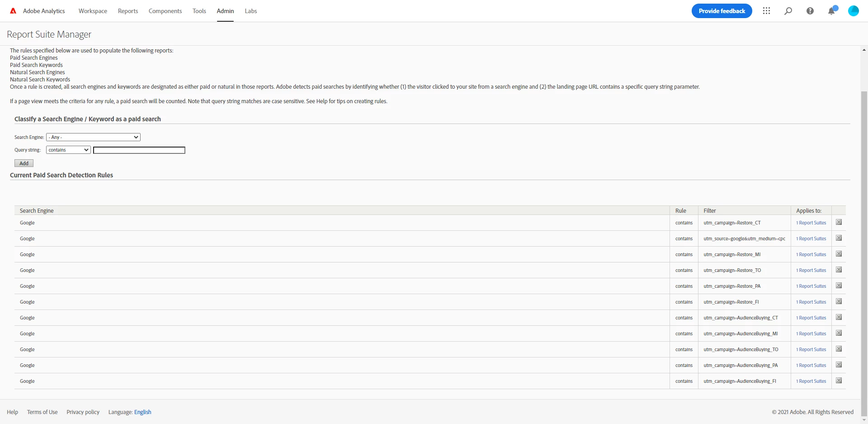Delete the utm_campaign=AudienceBuying_FI rule
The height and width of the screenshot is (424, 868).
pyautogui.click(x=839, y=381)
